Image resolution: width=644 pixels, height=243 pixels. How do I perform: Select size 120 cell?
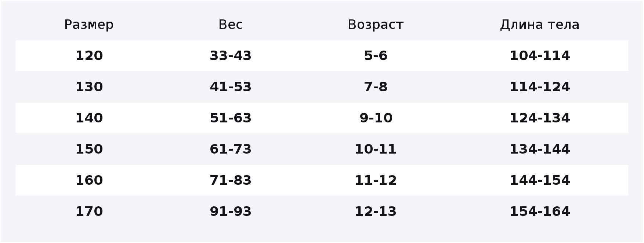pyautogui.click(x=89, y=56)
